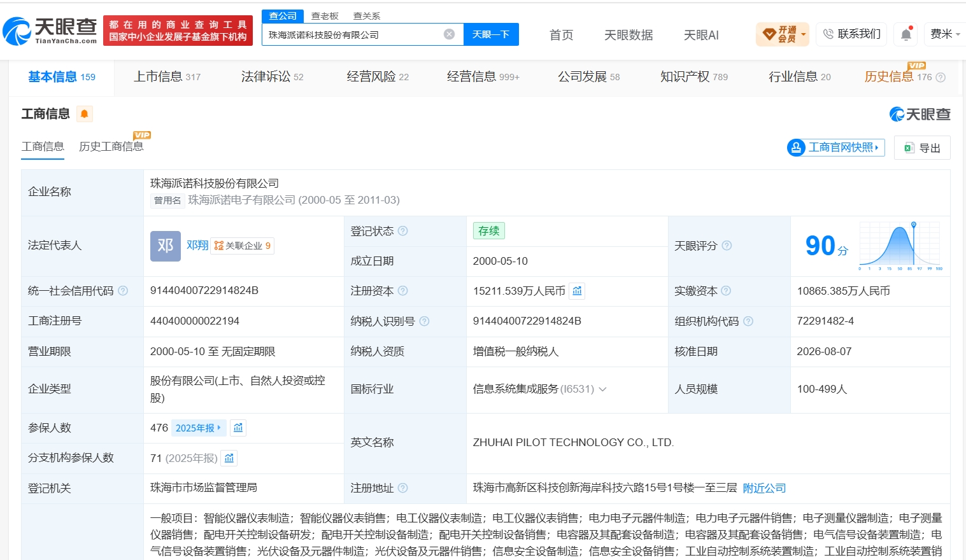Open the 工商官网快照 button

(836, 148)
